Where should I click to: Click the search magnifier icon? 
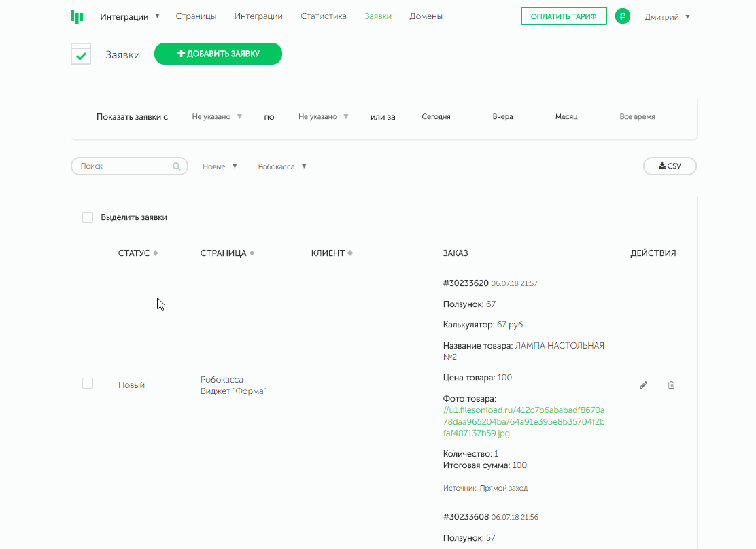click(177, 166)
